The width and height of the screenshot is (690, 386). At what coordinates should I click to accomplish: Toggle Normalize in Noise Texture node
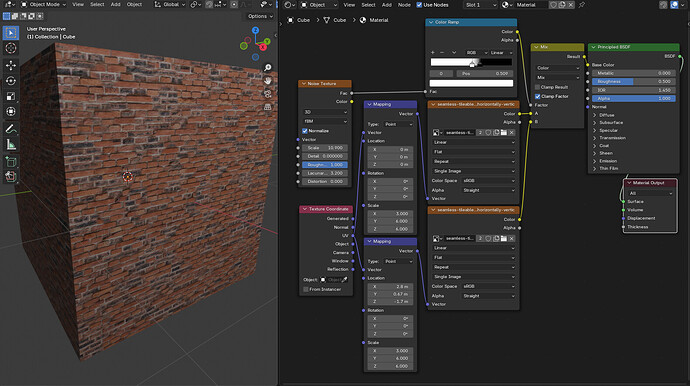tap(305, 131)
